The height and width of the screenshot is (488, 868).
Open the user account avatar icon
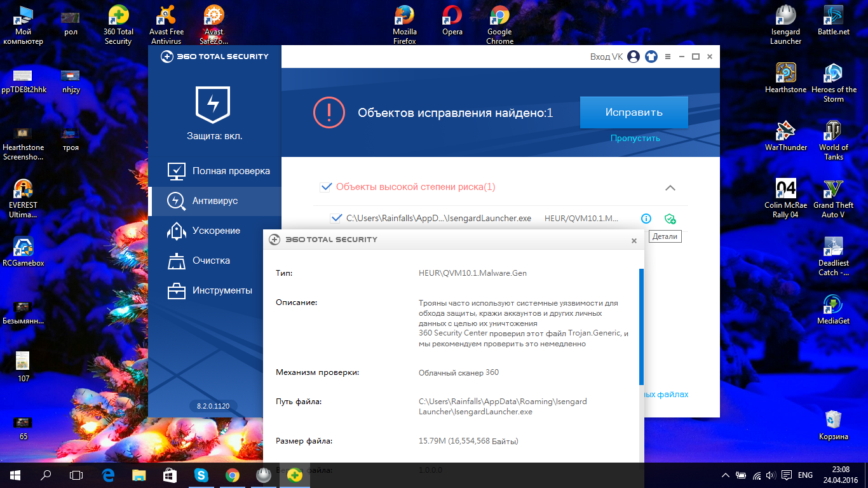(633, 57)
